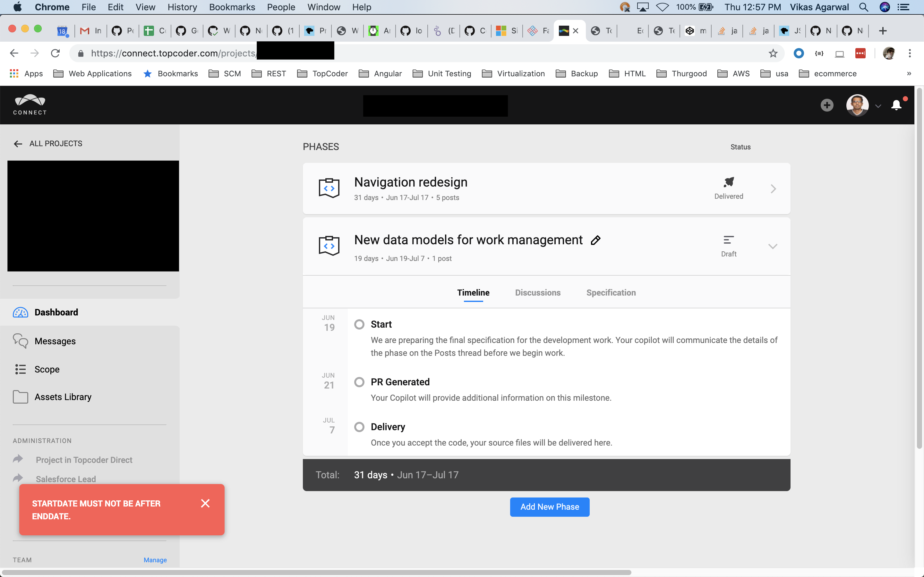The image size is (924, 577).
Task: Open the History menu in Chrome
Action: (182, 7)
